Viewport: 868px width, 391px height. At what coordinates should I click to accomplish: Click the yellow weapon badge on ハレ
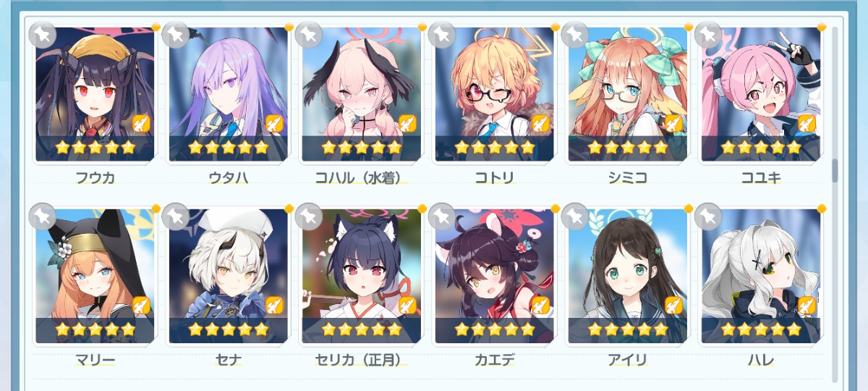coord(807,305)
